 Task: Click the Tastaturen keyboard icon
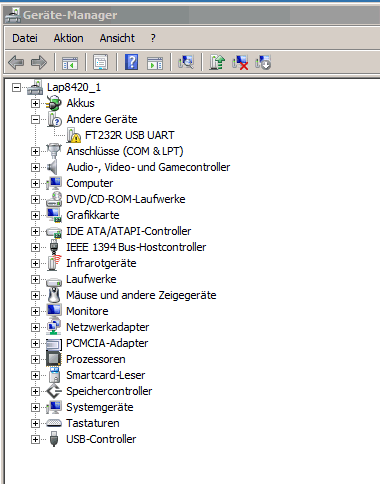[54, 423]
